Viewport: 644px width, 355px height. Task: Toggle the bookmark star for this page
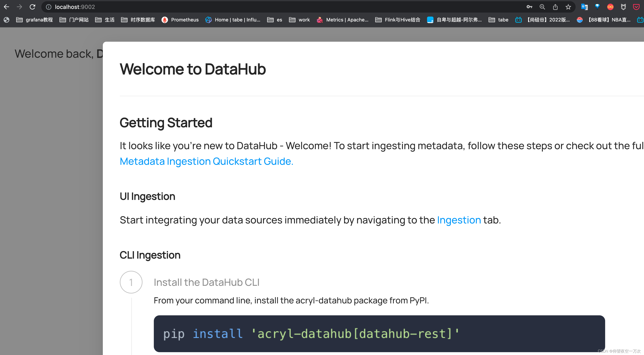pyautogui.click(x=568, y=7)
